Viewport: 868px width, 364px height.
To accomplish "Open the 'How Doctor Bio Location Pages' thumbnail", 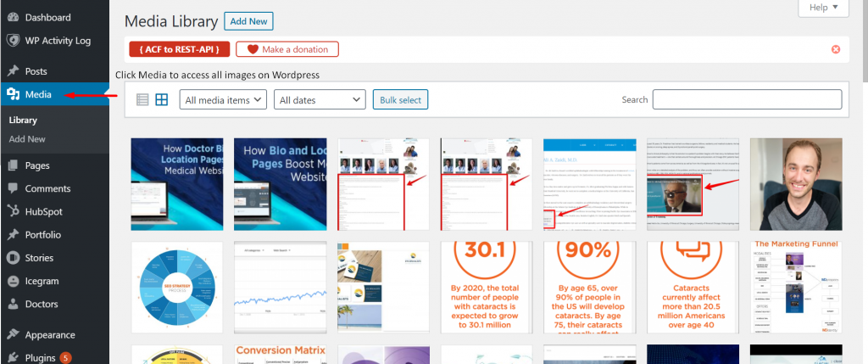I will click(x=177, y=184).
